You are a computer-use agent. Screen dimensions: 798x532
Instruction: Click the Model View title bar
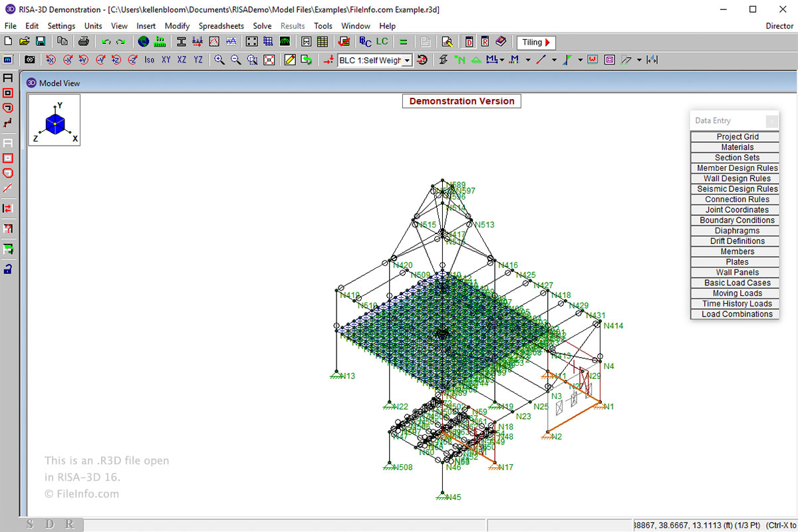[x=409, y=83]
